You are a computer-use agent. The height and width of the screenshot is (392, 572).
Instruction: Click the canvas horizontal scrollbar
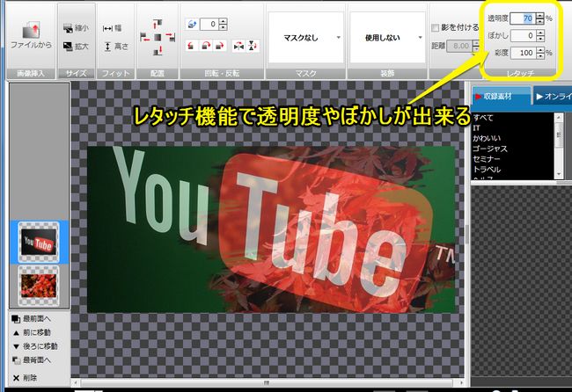tap(267, 383)
